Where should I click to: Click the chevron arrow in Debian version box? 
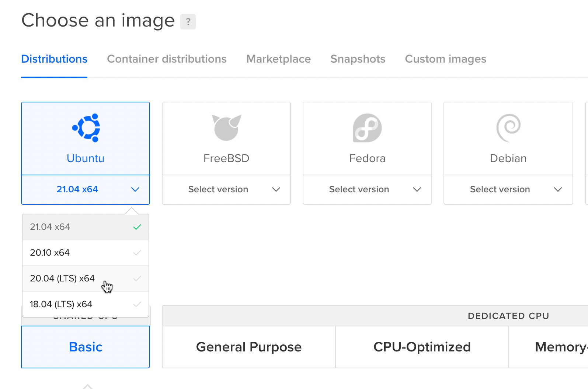click(558, 189)
